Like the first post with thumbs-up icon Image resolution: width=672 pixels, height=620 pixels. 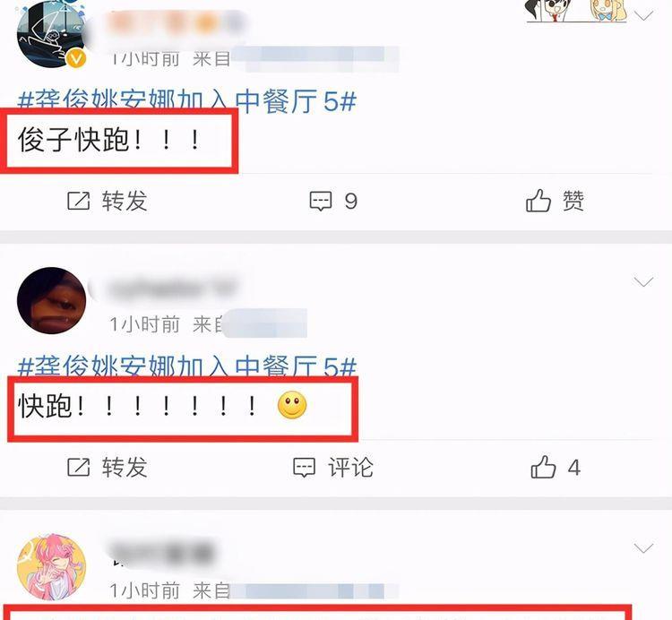point(538,201)
